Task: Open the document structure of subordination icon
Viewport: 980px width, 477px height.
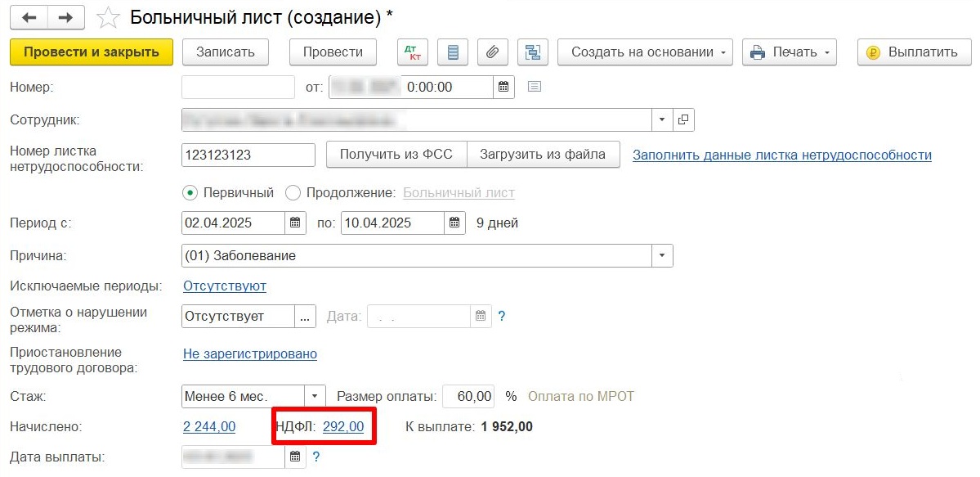Action: [532, 52]
